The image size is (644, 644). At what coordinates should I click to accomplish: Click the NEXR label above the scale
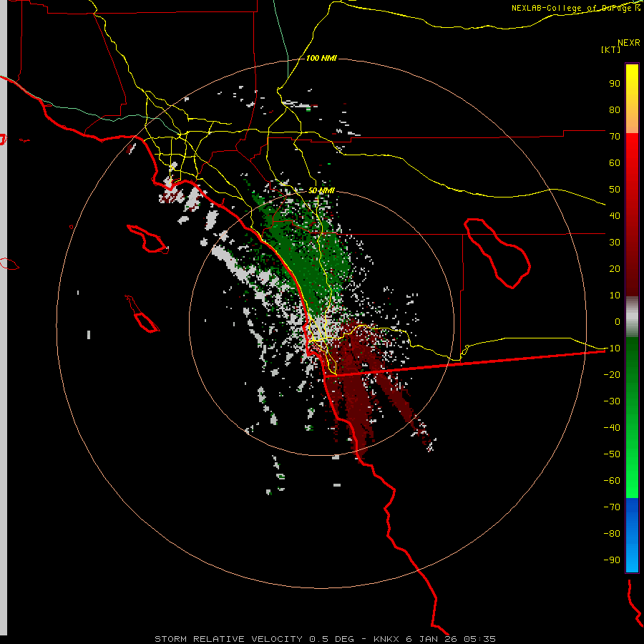pyautogui.click(x=629, y=43)
